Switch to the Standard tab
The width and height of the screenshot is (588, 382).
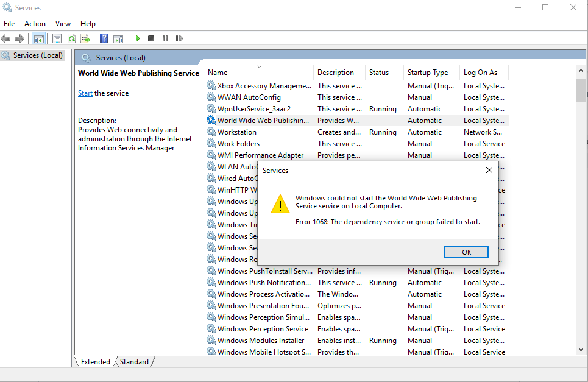134,362
